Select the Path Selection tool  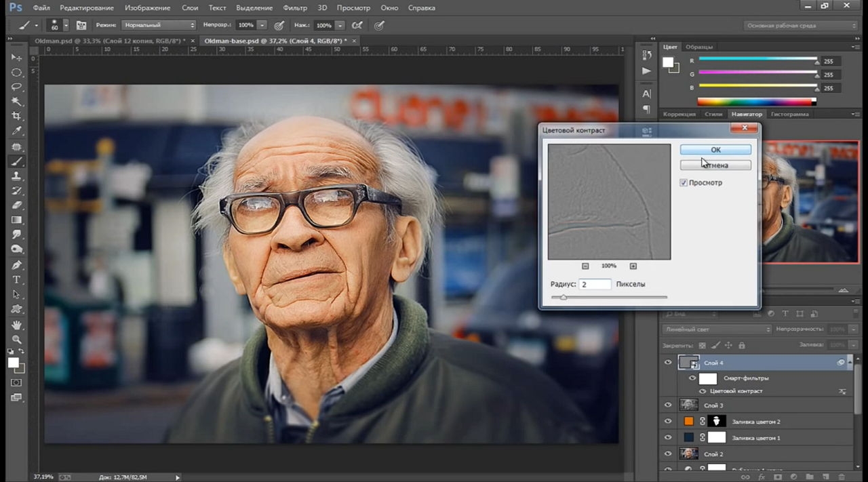tap(17, 295)
